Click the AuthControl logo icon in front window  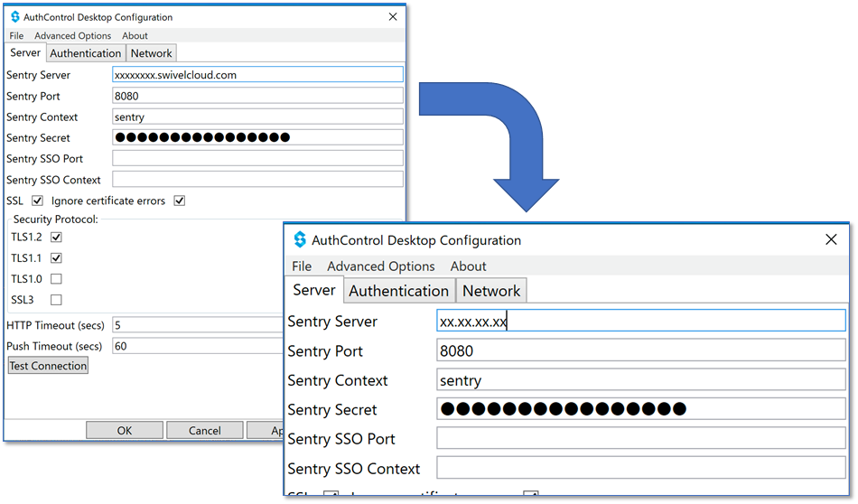click(x=300, y=239)
